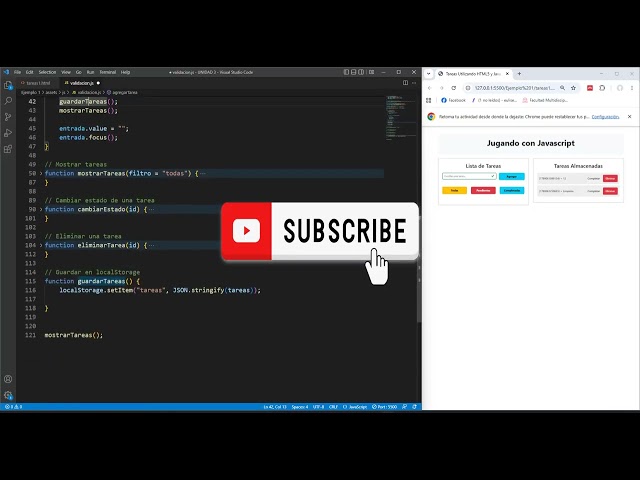Switch to the tareas1.html editor tab
640x480 pixels.
(x=36, y=83)
